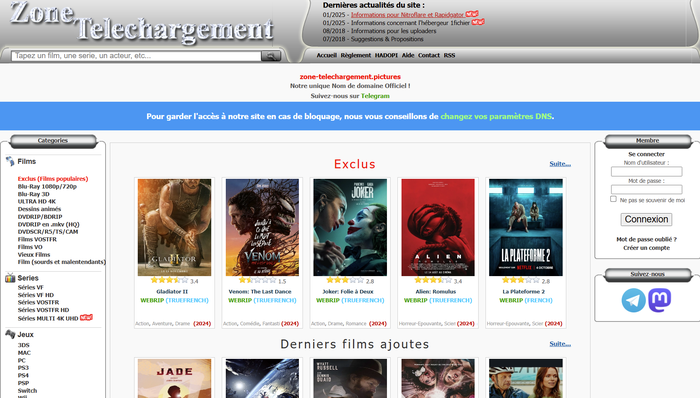Screen dimensions: 700x398
Task: Open the Mastodon icon under Suivez-nous
Action: 660,300
